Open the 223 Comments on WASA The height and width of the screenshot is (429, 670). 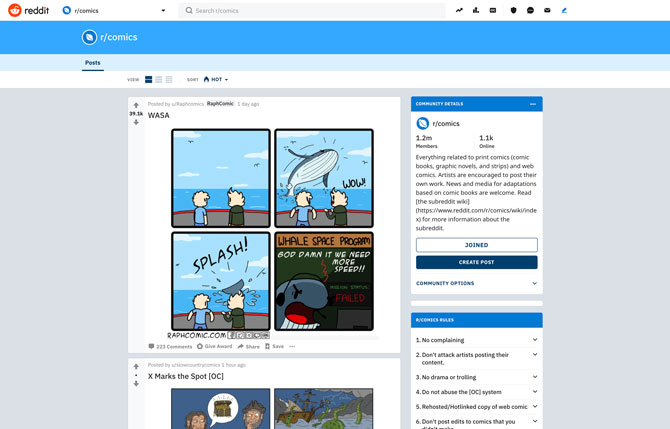[170, 347]
